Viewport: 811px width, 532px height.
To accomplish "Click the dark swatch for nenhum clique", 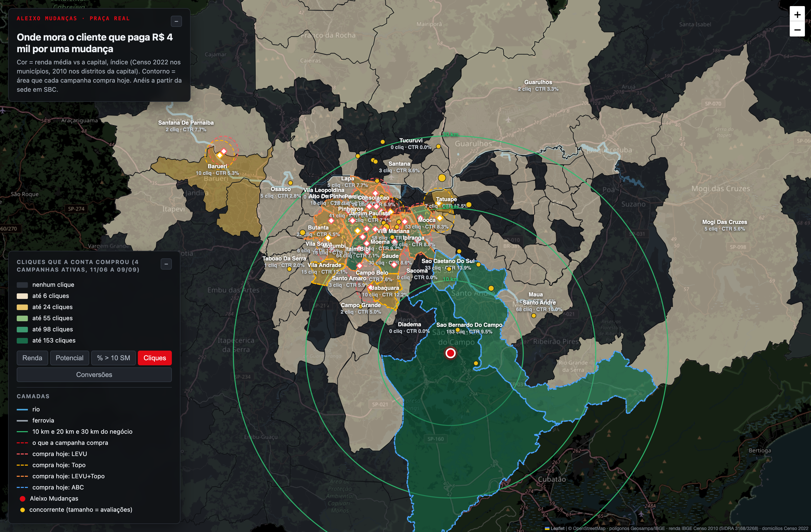I will click(x=22, y=285).
